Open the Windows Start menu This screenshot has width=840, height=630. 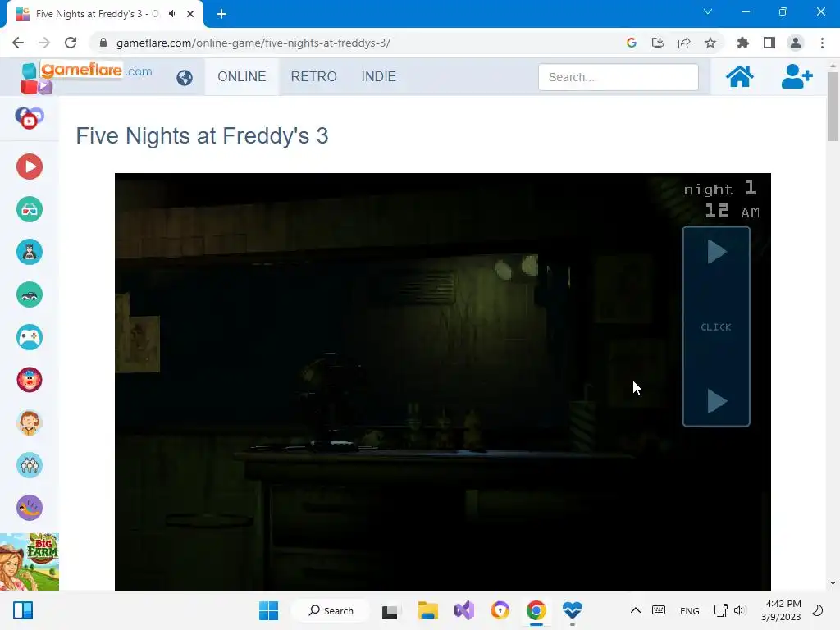click(x=268, y=610)
